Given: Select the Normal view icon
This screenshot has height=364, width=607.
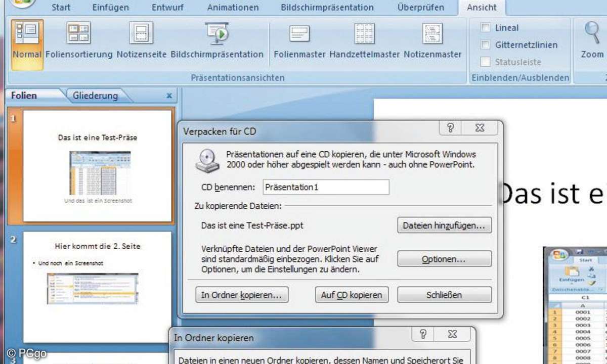Looking at the screenshot, I should 27,33.
